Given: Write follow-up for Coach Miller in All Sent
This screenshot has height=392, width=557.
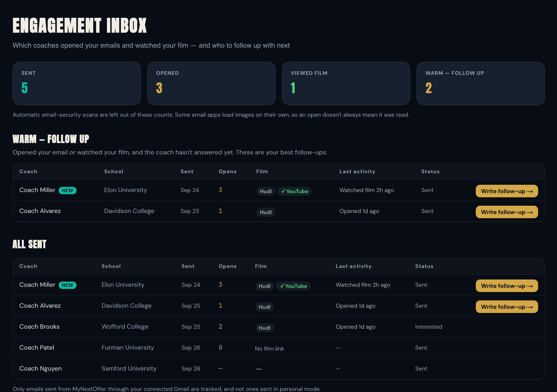Looking at the screenshot, I should pos(507,286).
